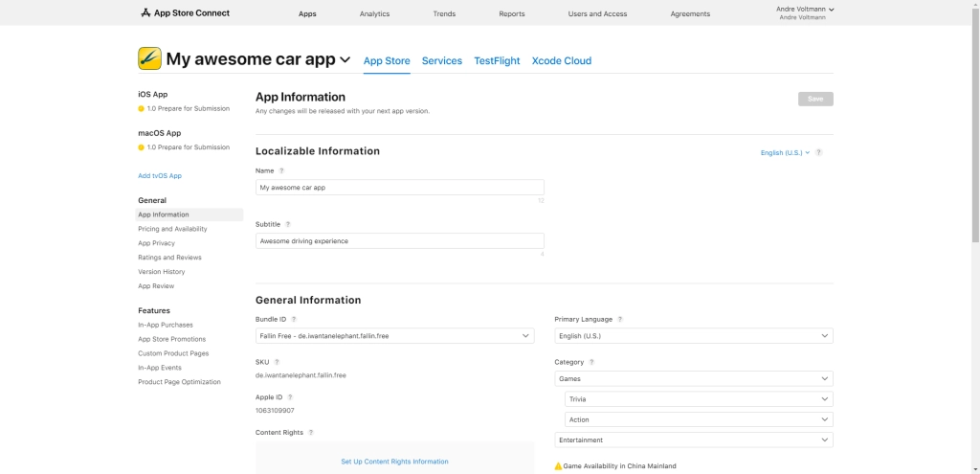Open Ratings and Reviews in sidebar
980x474 pixels.
point(170,258)
